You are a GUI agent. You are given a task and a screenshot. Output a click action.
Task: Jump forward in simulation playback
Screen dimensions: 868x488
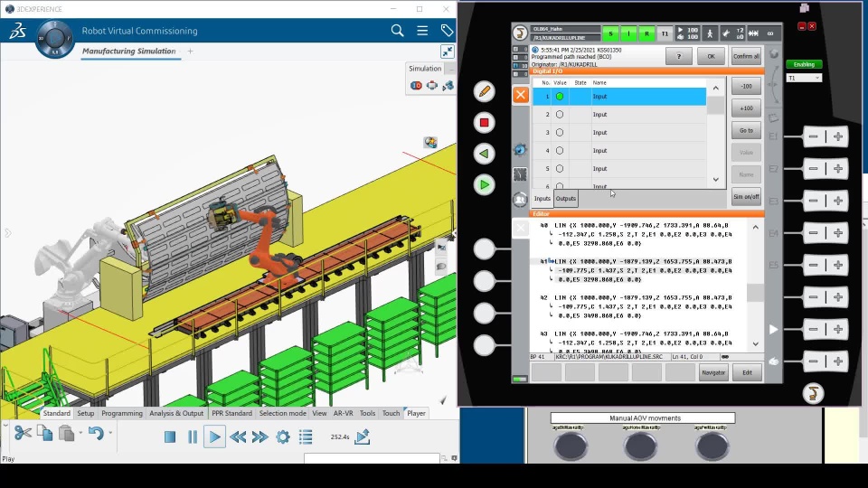tap(259, 437)
